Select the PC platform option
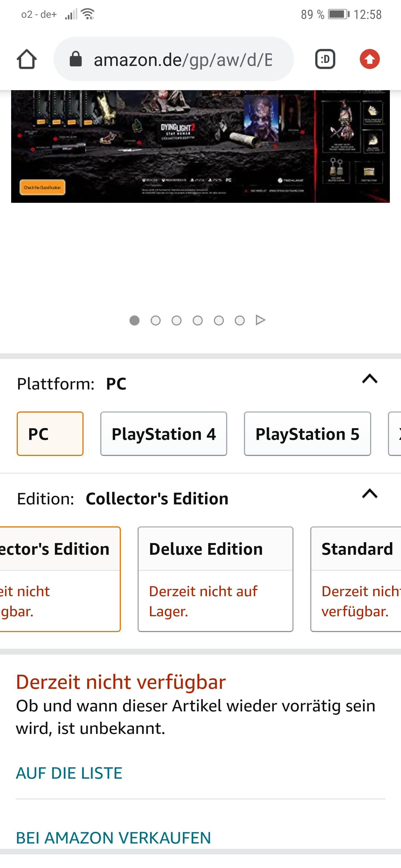 (50, 434)
